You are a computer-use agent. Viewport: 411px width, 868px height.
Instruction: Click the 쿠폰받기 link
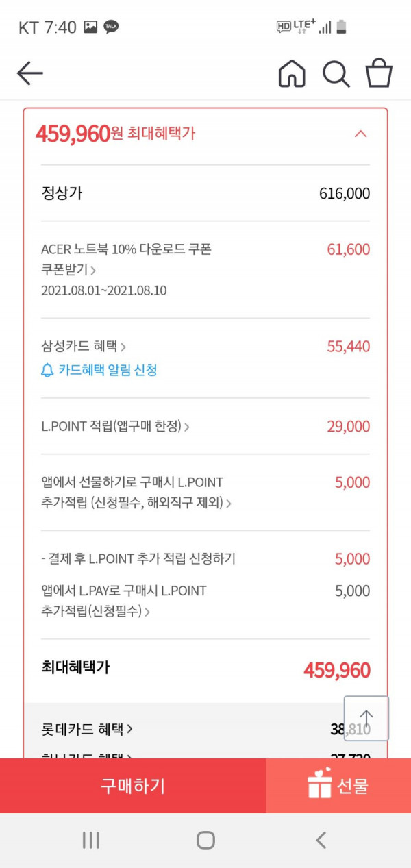[x=68, y=270]
